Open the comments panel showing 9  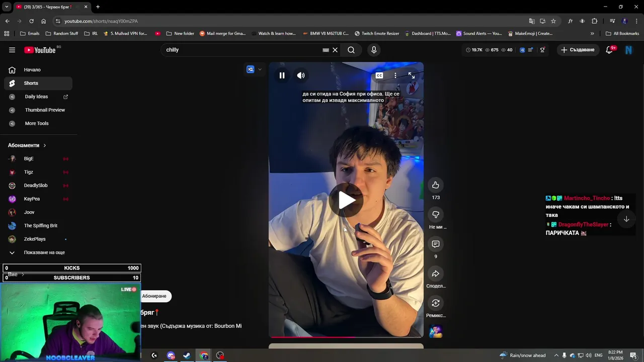pyautogui.click(x=436, y=244)
